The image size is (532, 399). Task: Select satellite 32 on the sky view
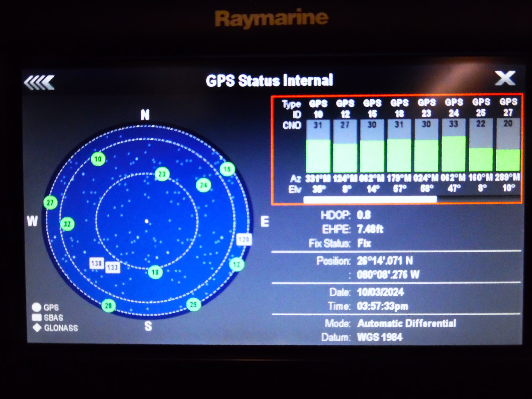[67, 224]
